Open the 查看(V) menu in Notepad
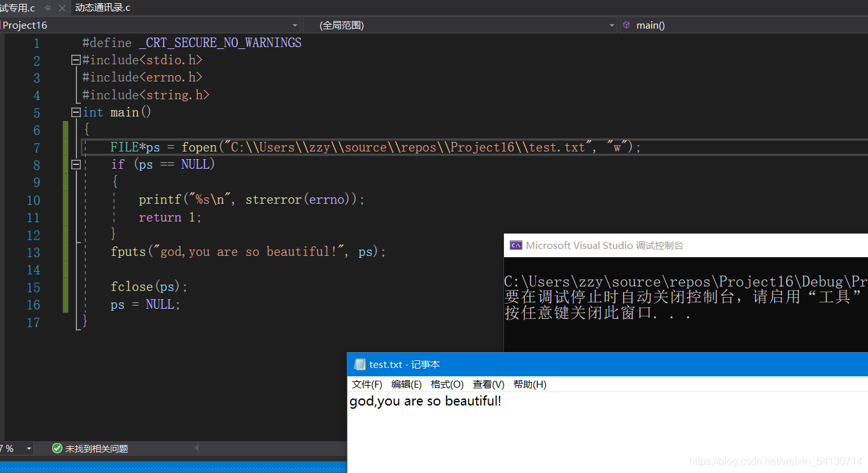This screenshot has height=473, width=868. coord(489,385)
